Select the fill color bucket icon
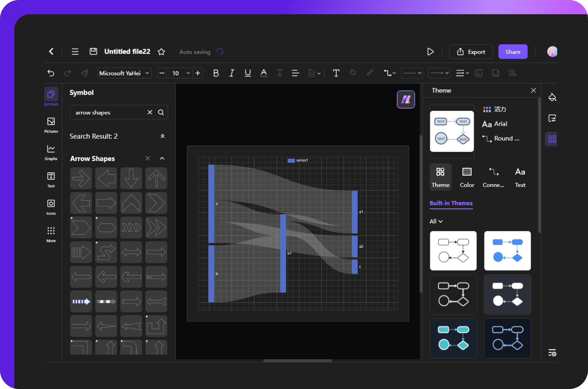The image size is (588, 389). click(552, 97)
